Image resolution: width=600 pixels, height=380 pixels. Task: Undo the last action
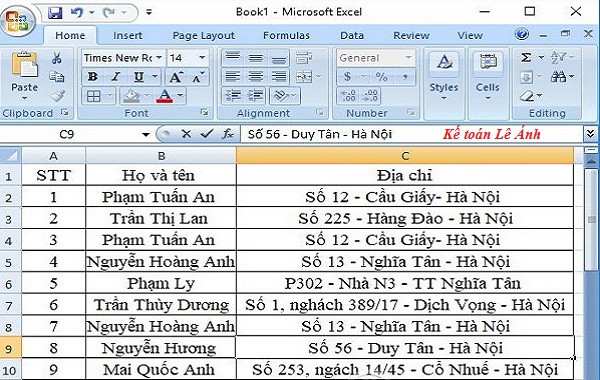pos(77,13)
